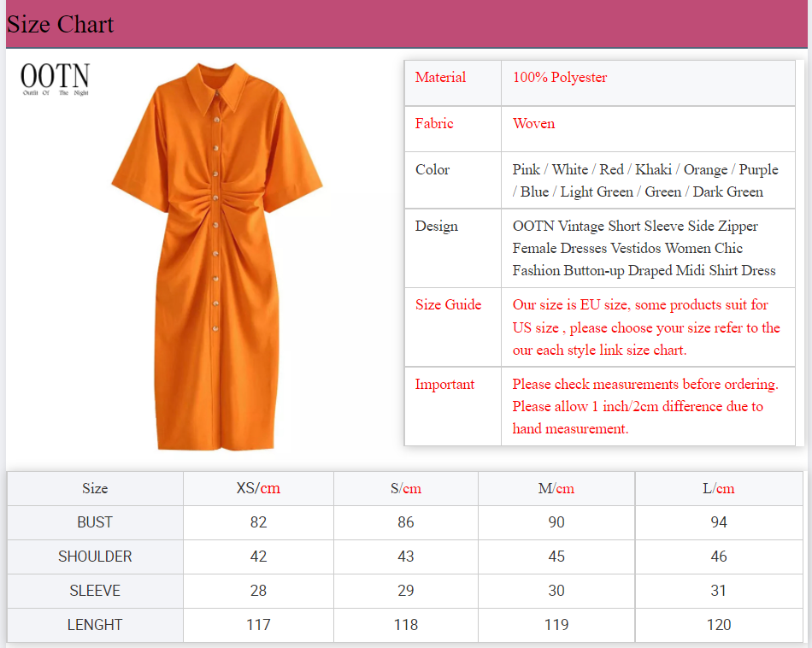The height and width of the screenshot is (648, 812).
Task: Click the M/cm column header
Action: click(556, 489)
